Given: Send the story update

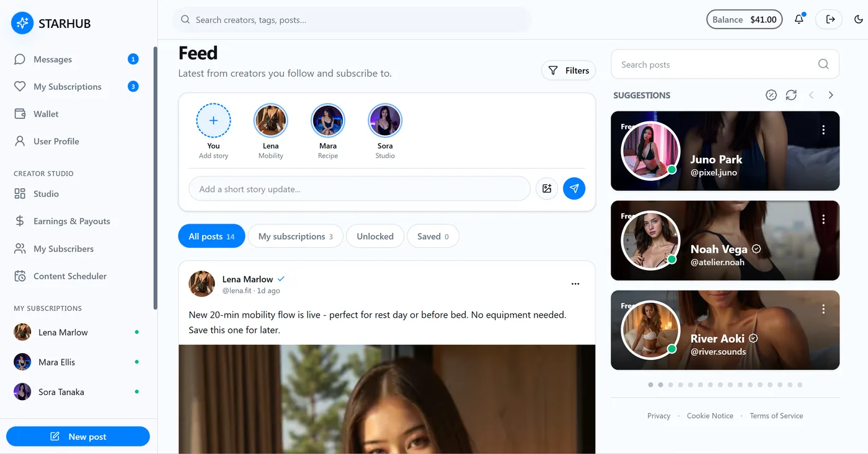Looking at the screenshot, I should 574,189.
